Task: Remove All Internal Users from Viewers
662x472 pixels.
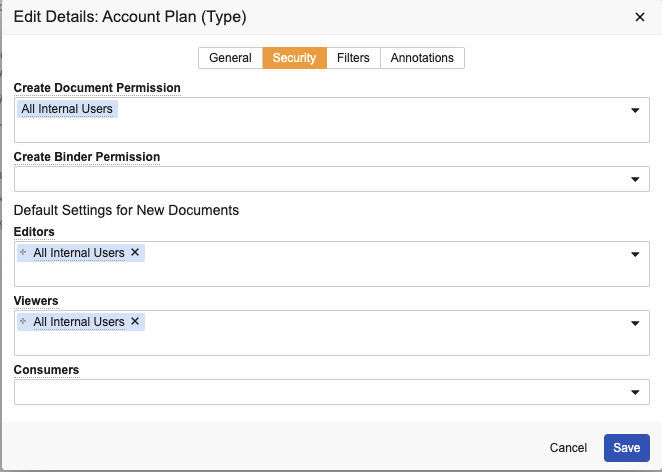Action: click(x=135, y=322)
